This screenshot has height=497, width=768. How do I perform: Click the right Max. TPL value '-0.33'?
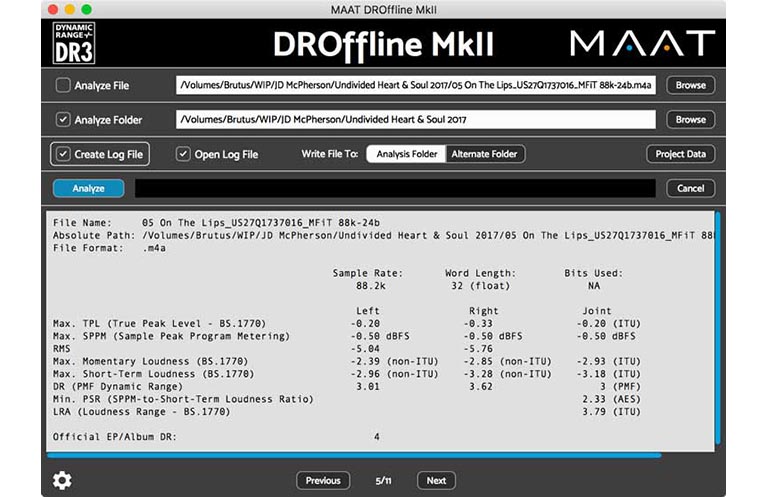478,324
